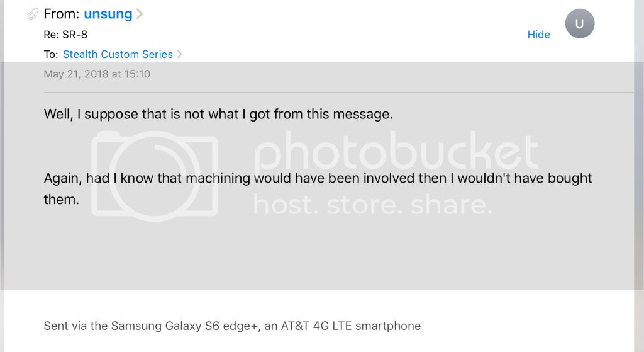This screenshot has height=352, width=644.
Task: Click the Samsung Galaxy S6 edge+ signature line
Action: pyautogui.click(x=232, y=326)
